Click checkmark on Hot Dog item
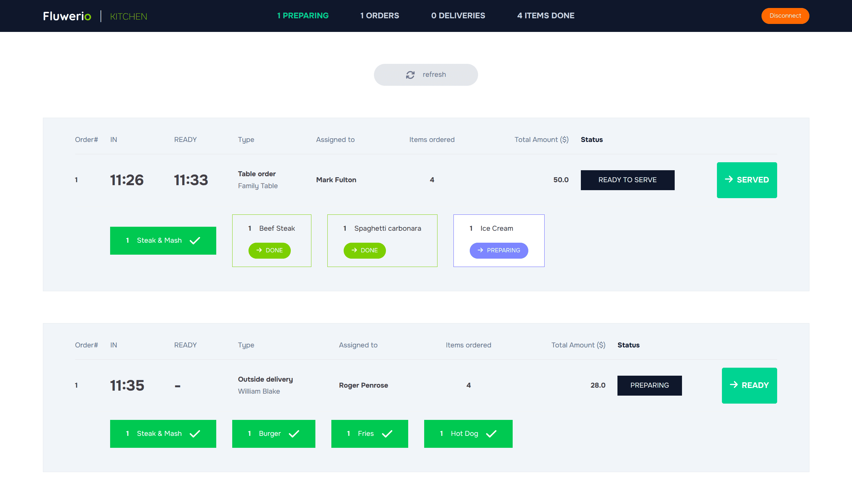Screen dimensions: 852x504 click(x=491, y=434)
